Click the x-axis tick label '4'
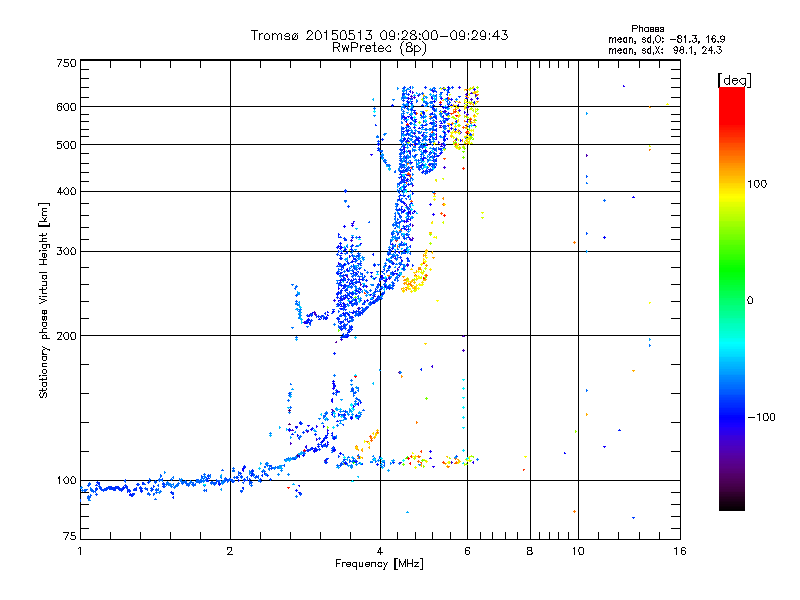This screenshot has height=600, width=800. pos(380,551)
